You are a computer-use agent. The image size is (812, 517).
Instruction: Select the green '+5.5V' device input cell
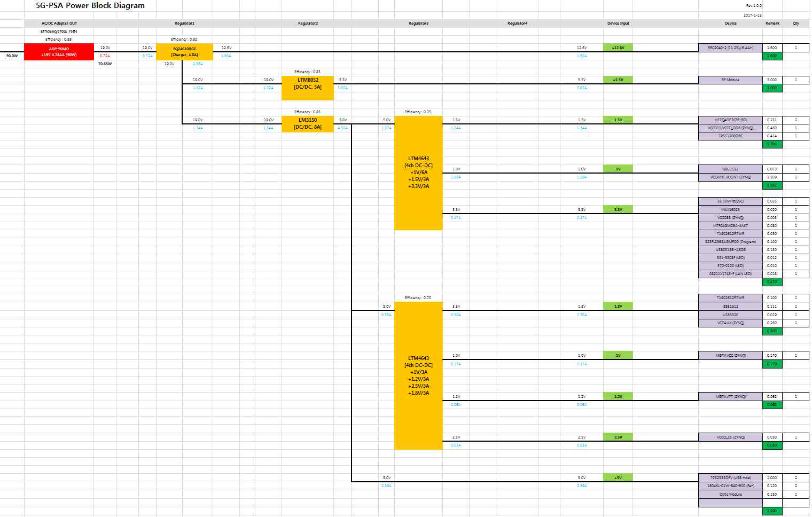click(x=618, y=80)
